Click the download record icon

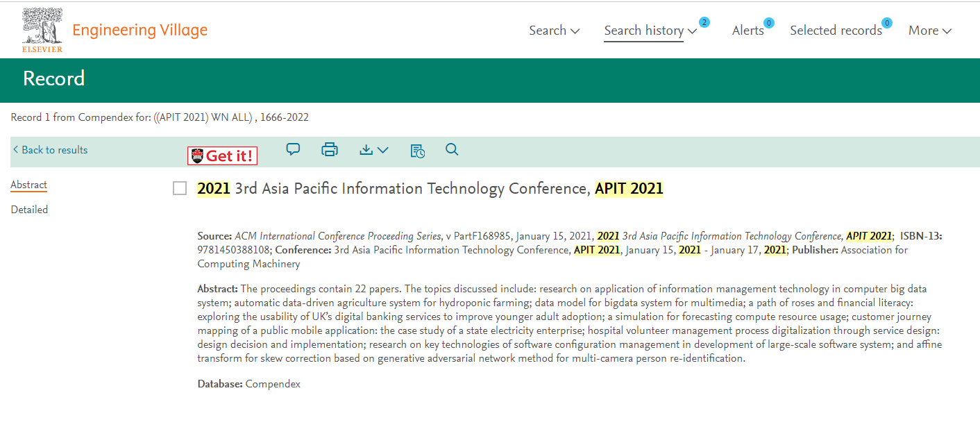[373, 149]
